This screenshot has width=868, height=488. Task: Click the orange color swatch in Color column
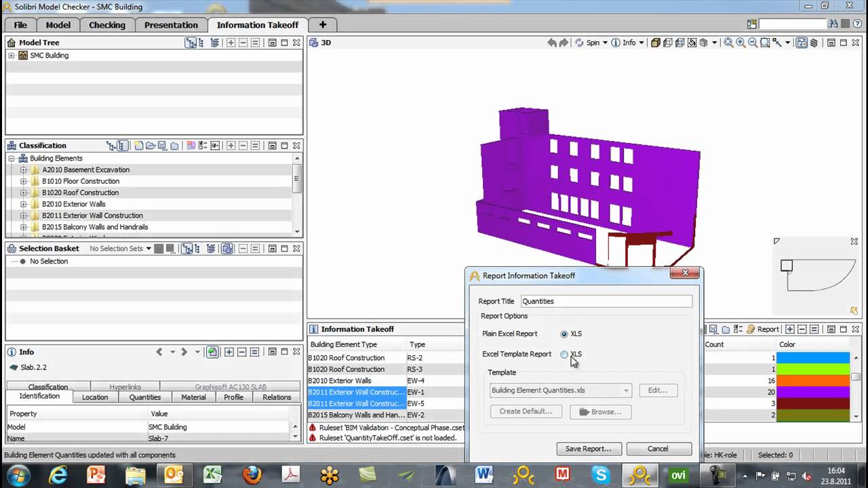tap(812, 381)
